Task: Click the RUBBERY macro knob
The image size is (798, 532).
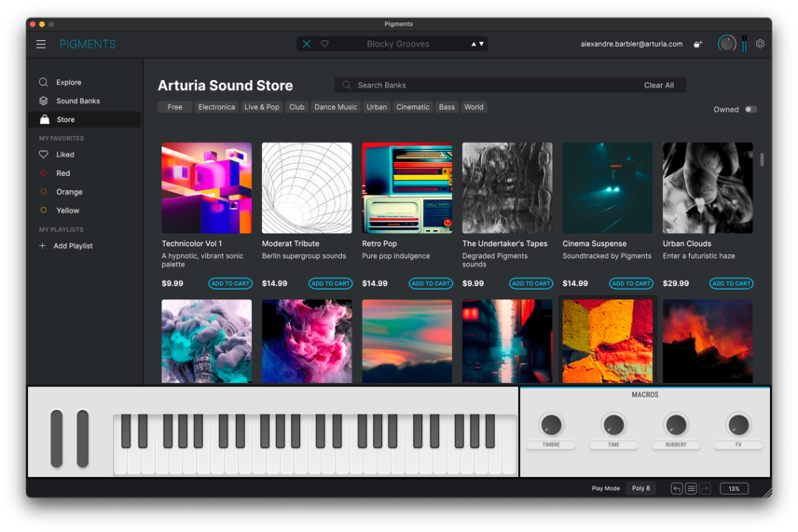Action: pos(676,425)
